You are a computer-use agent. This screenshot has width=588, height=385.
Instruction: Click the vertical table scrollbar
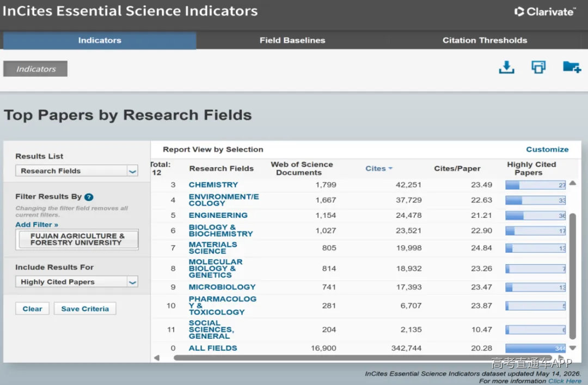pyautogui.click(x=572, y=276)
